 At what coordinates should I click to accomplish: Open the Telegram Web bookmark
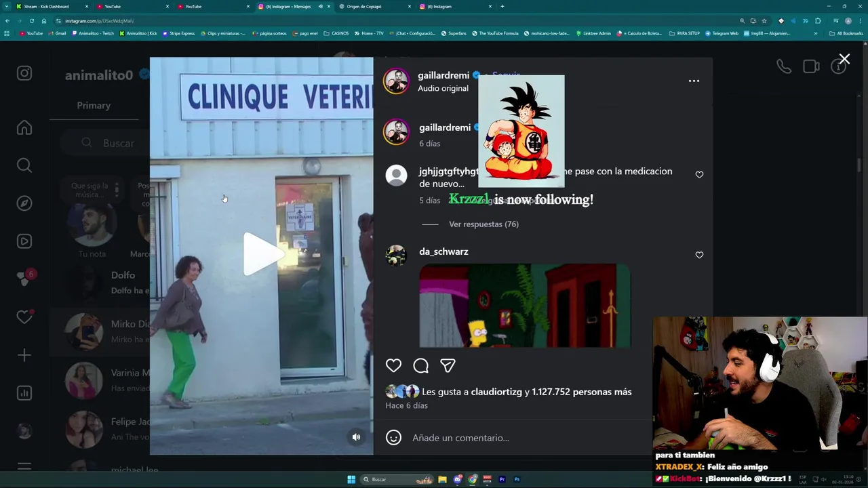pos(722,33)
